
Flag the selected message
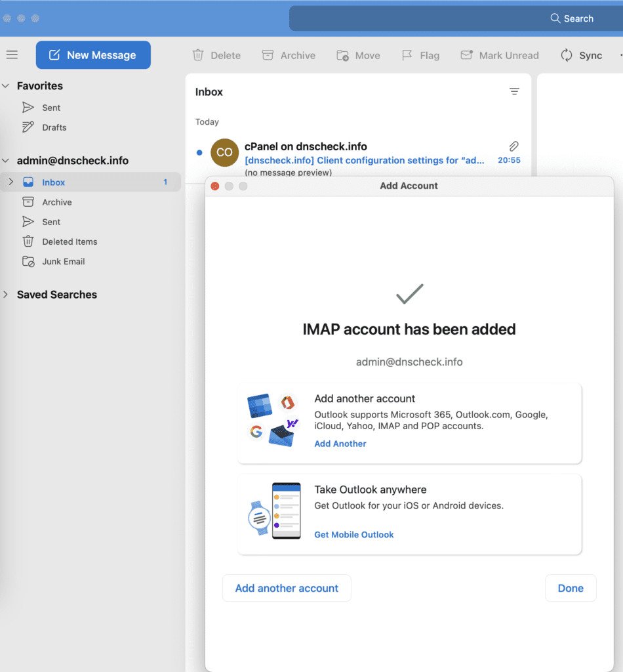pos(420,55)
